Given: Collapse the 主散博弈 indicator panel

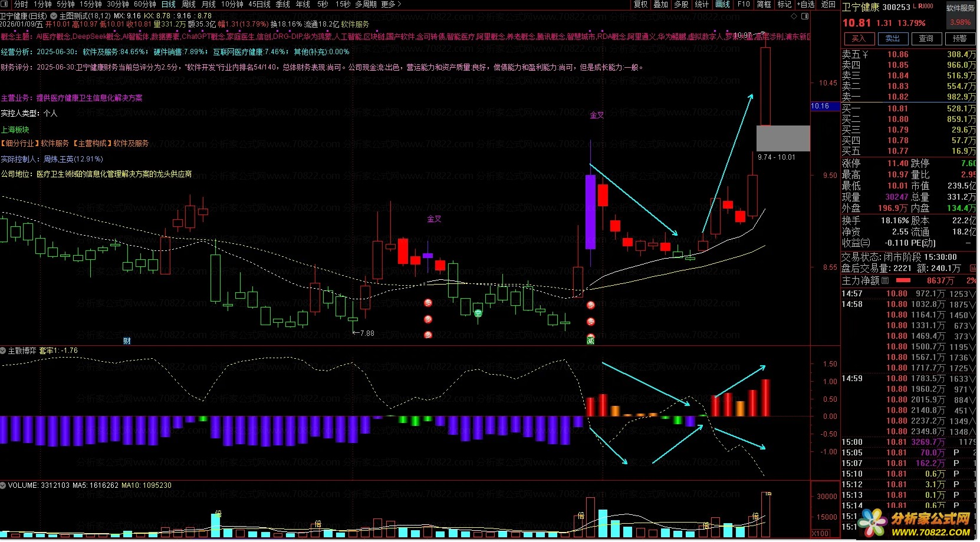Looking at the screenshot, I should 3,351.
